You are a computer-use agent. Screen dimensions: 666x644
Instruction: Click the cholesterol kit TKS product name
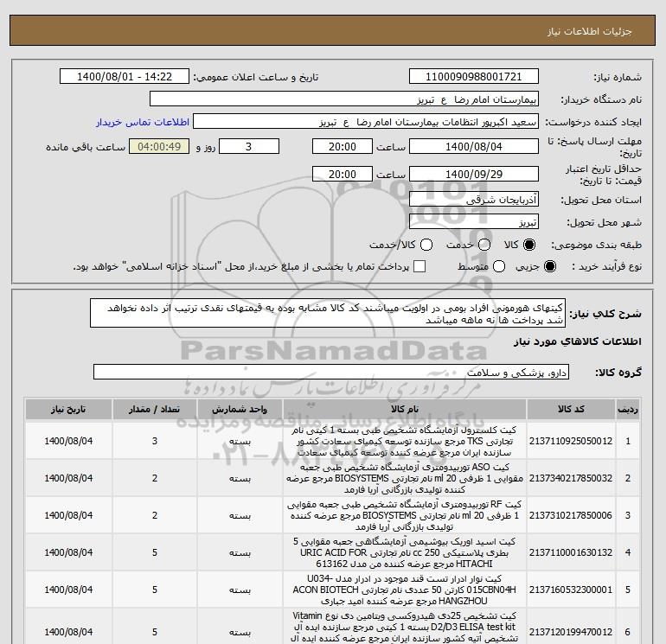click(x=405, y=442)
